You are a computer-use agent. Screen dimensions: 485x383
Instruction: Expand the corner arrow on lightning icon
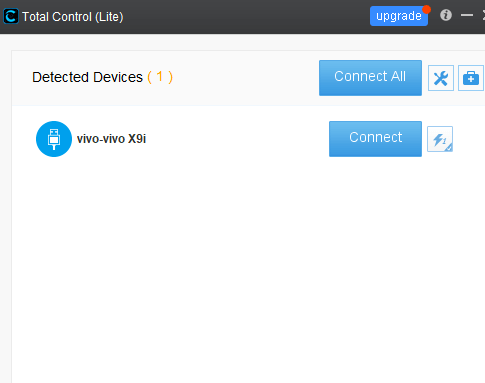click(449, 148)
